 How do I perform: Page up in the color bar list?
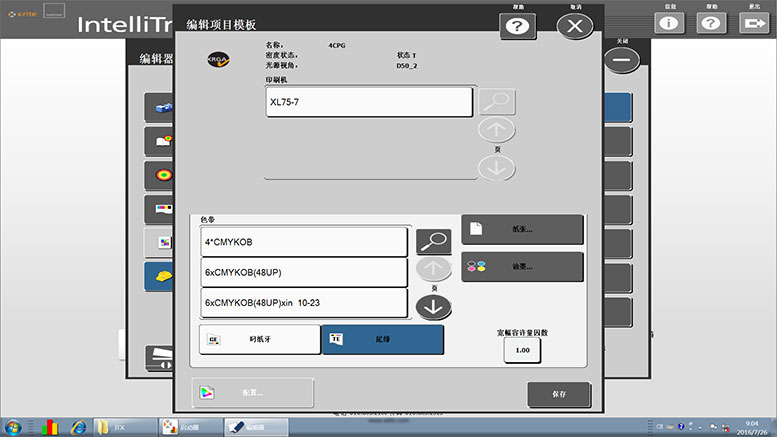point(434,269)
